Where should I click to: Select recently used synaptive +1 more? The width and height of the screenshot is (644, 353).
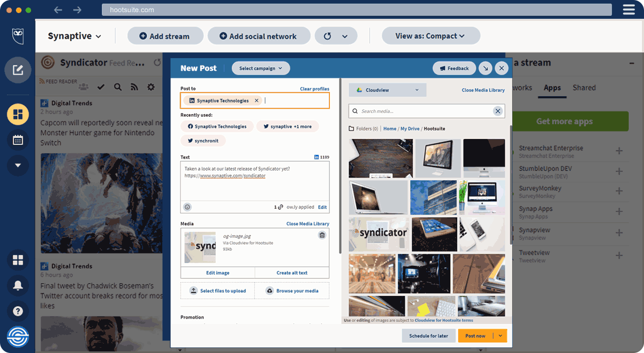coord(287,127)
